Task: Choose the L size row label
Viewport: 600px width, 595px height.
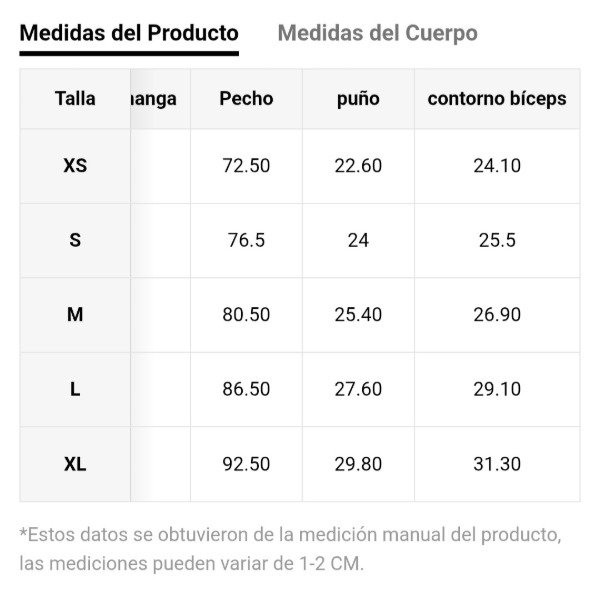Action: click(x=75, y=389)
